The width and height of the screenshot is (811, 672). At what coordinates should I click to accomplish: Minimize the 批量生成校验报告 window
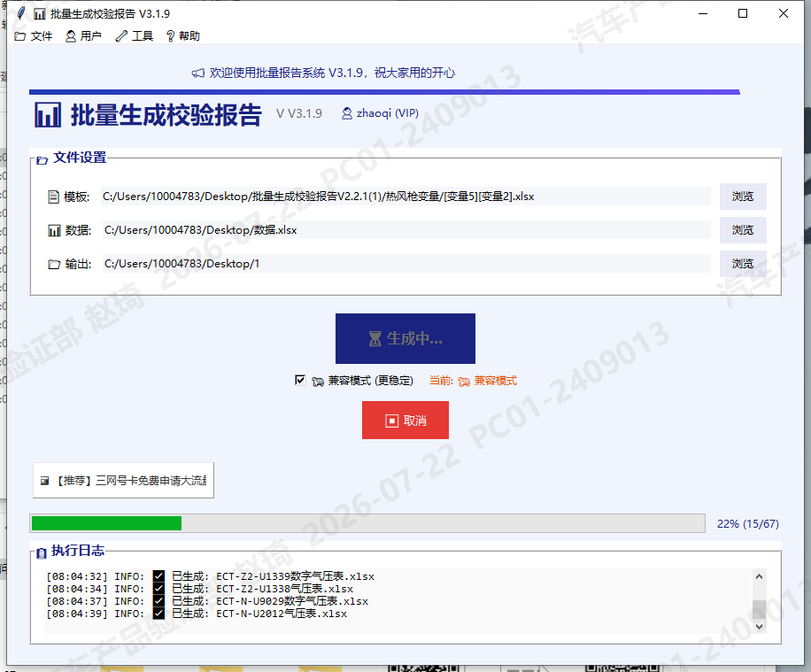pos(703,13)
